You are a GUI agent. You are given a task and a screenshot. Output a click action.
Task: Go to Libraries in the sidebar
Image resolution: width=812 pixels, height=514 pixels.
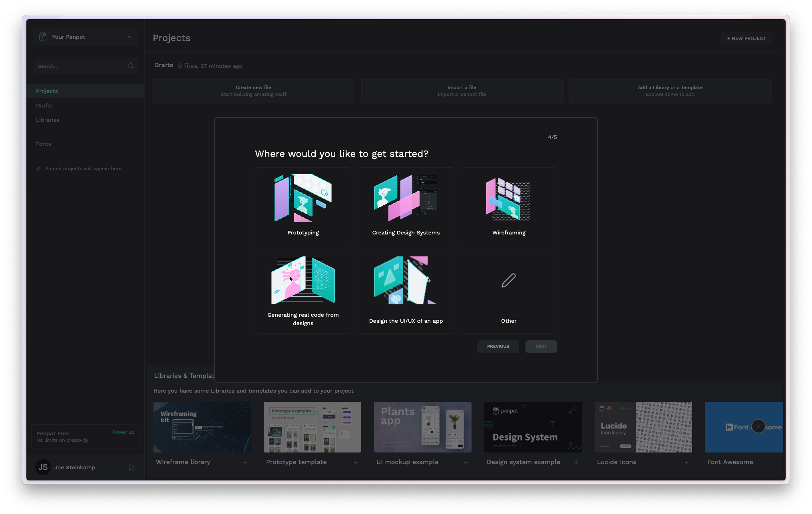click(48, 120)
